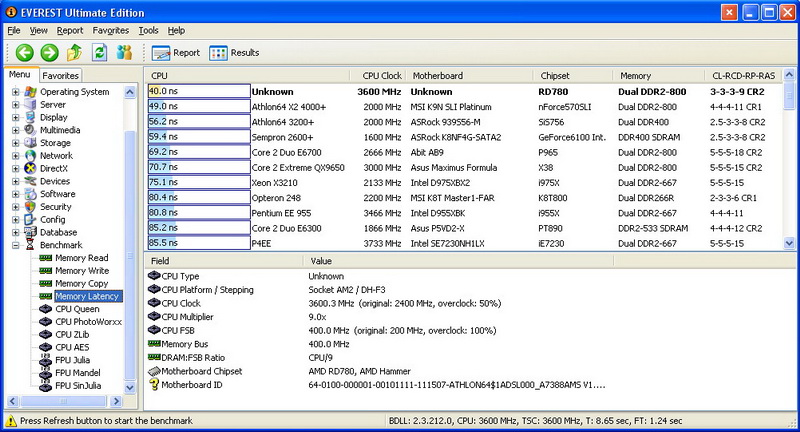Open the CPU Queen benchmark
The width and height of the screenshot is (800, 432).
[x=78, y=309]
